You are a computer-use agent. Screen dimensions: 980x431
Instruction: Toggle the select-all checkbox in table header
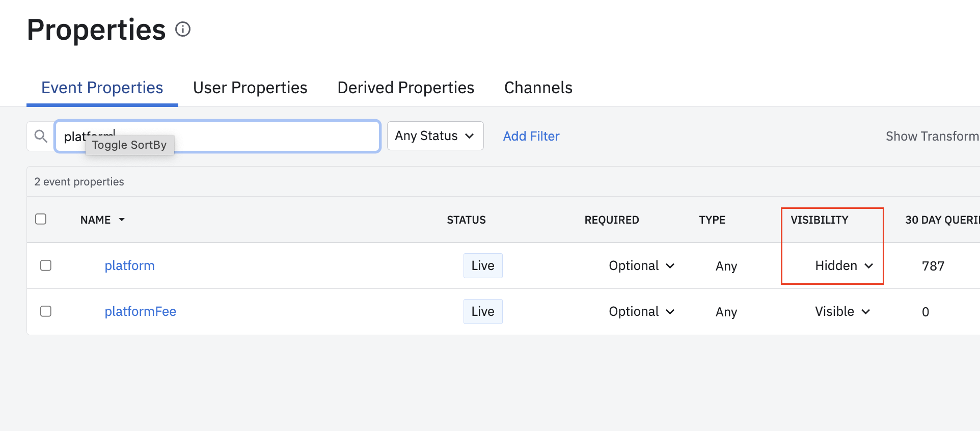coord(41,219)
